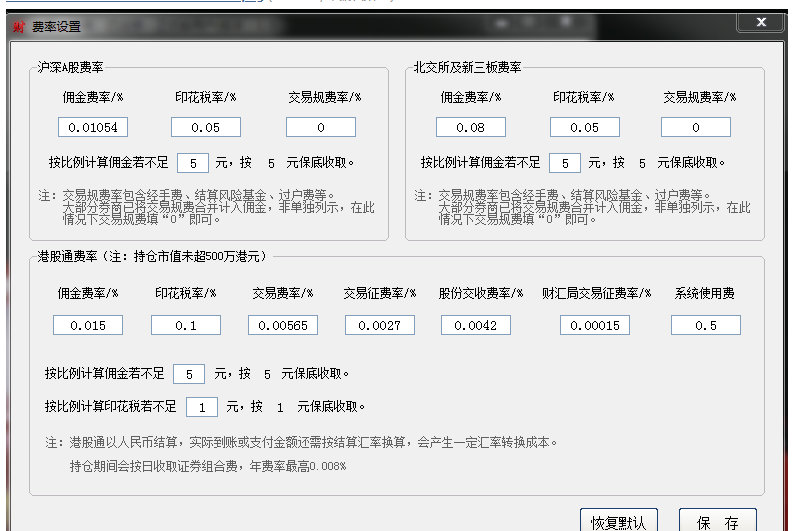This screenshot has height=531, width=797.
Task: Click 保存 button to save settings
Action: click(x=717, y=522)
